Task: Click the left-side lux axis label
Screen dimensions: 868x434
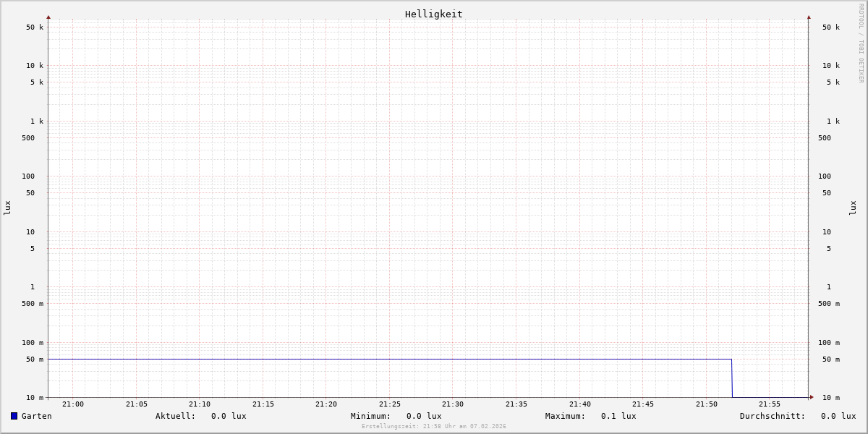Action: [7, 208]
